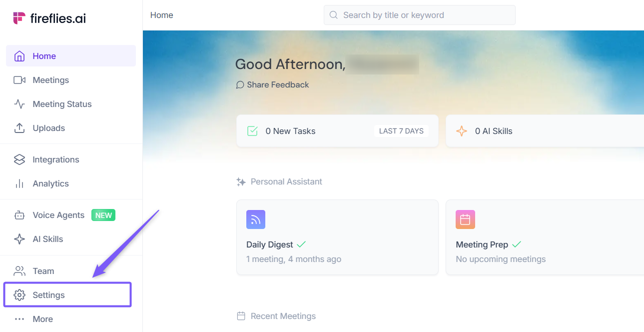Expand the More menu
Screen dimensions: 644x332
(71, 319)
